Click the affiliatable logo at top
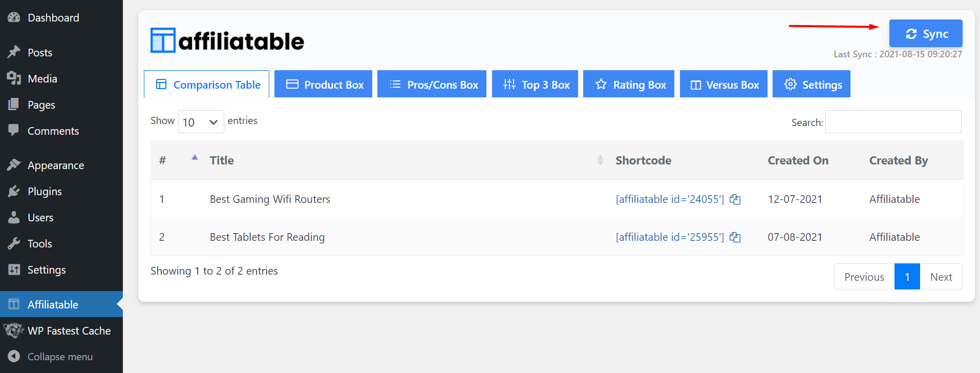 [227, 40]
